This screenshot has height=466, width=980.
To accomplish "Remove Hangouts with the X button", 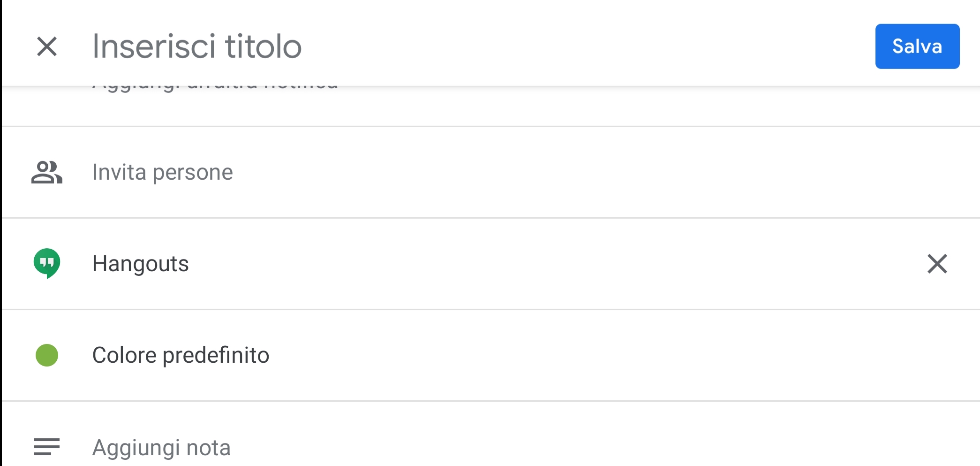I will (x=937, y=264).
